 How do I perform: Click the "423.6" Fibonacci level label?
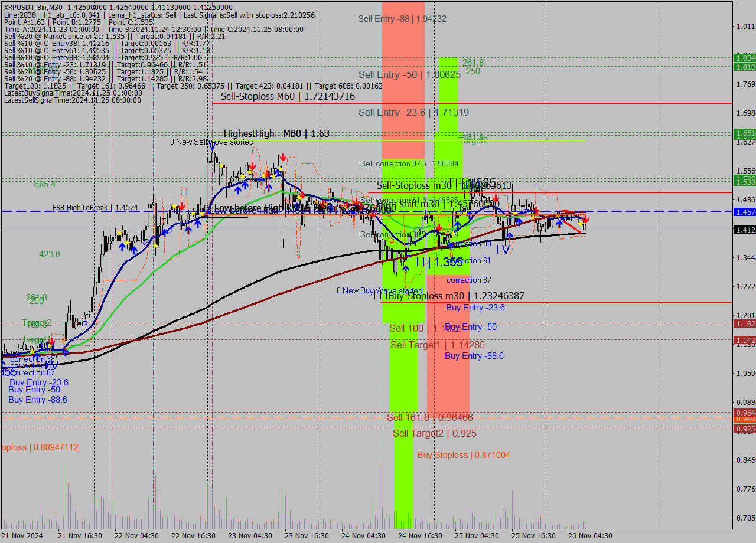tap(50, 254)
